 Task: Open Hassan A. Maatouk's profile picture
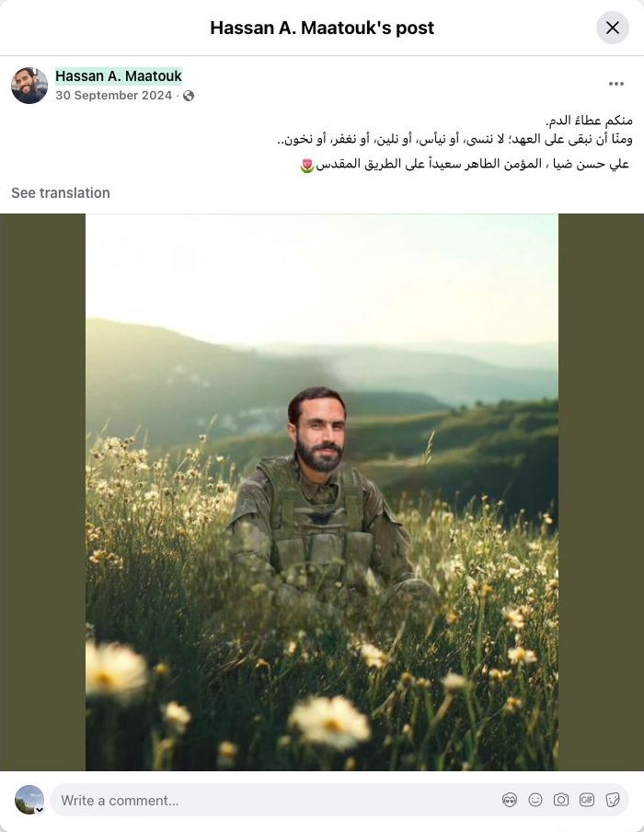(x=29, y=86)
